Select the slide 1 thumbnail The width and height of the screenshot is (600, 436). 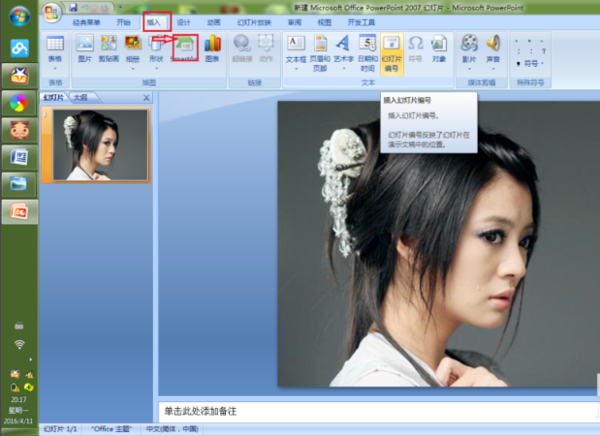pyautogui.click(x=100, y=144)
